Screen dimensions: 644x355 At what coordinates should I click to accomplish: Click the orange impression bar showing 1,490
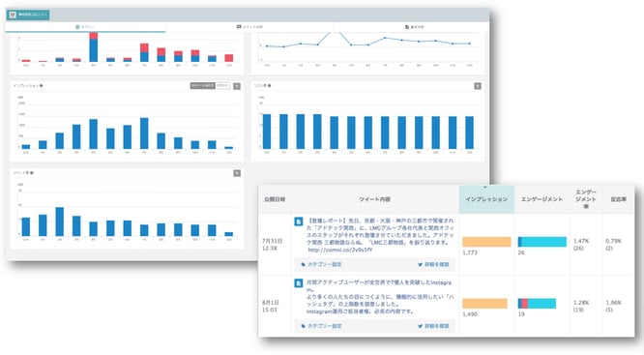pos(484,303)
